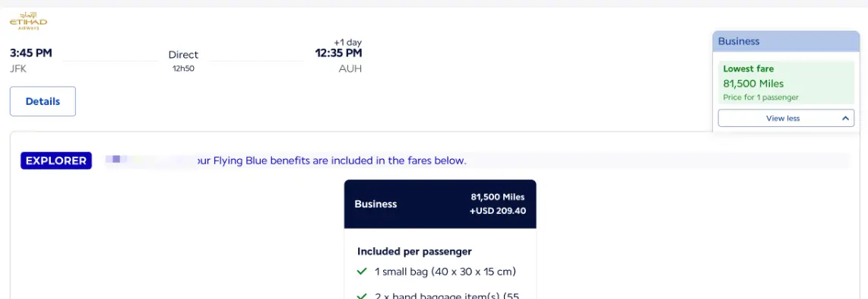868x299 pixels.
Task: Click the AUH airport code
Action: (x=350, y=69)
